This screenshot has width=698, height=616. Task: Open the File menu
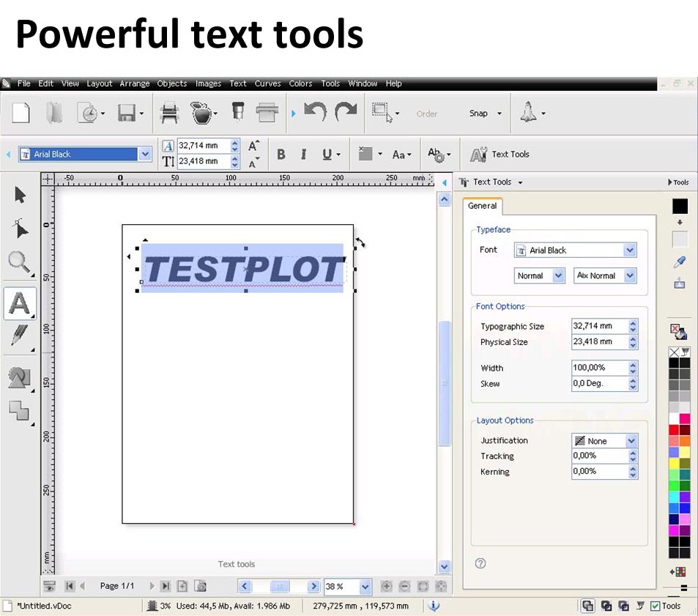24,84
